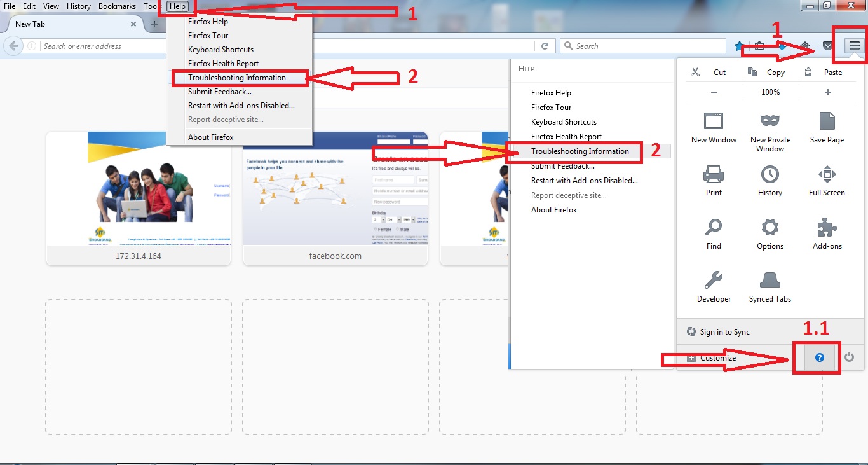Open the facebook.com site thumbnail

pyautogui.click(x=335, y=198)
